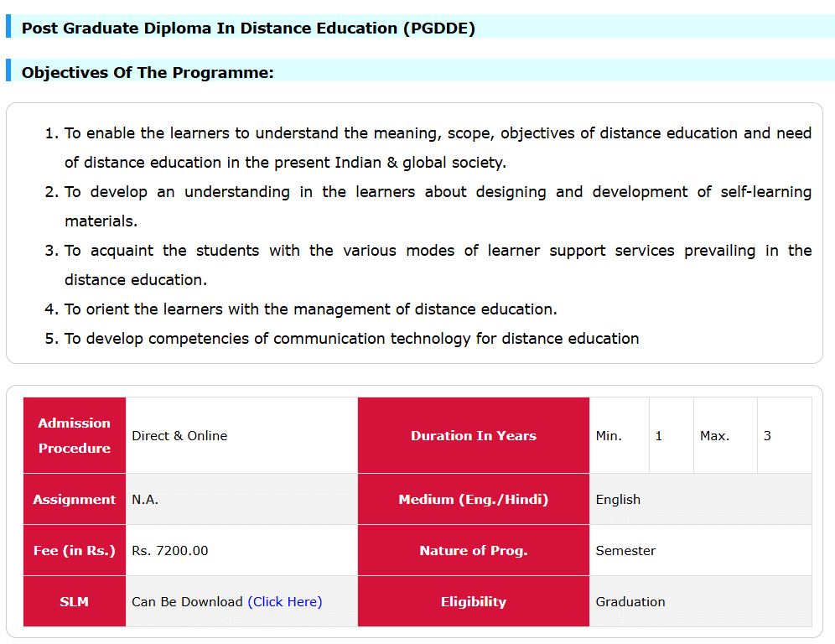The width and height of the screenshot is (835, 644).
Task: Click the 'Objectives Of The Programme' heading
Action: (148, 72)
